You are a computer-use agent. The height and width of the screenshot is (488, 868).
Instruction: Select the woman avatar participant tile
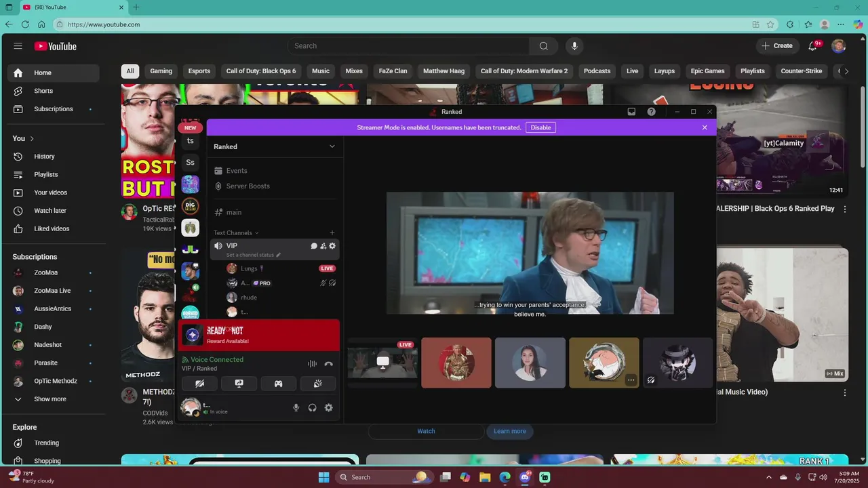[x=530, y=363]
